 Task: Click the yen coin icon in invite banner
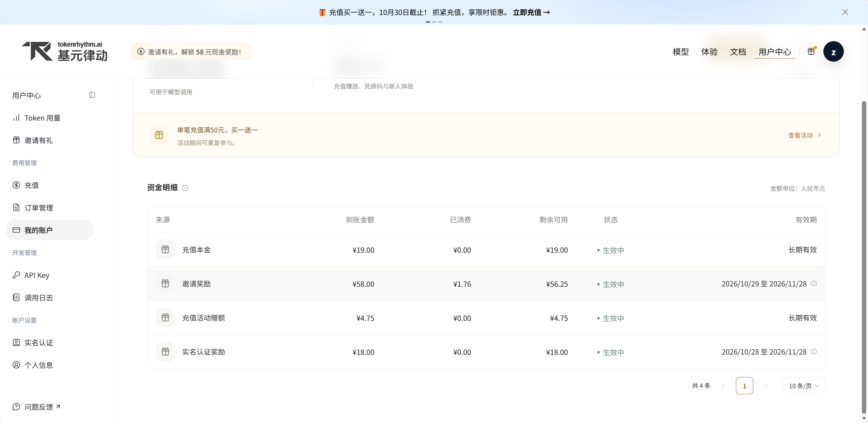pos(141,52)
